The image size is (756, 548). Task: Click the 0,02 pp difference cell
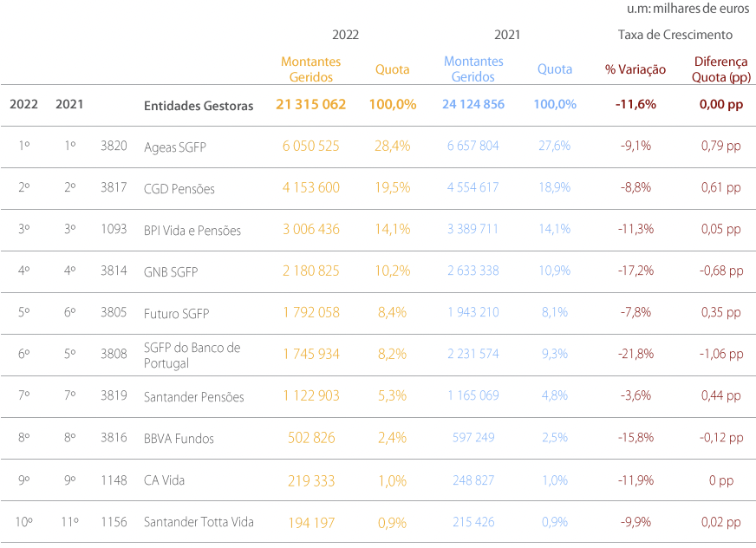(x=720, y=521)
